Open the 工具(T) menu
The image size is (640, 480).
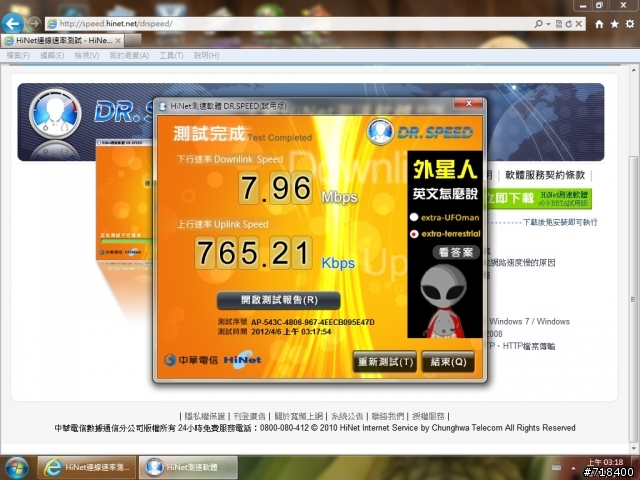[171, 56]
